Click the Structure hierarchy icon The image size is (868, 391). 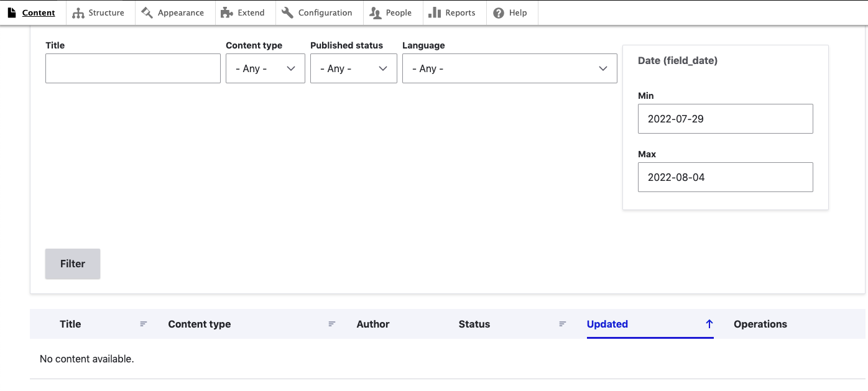tap(78, 12)
